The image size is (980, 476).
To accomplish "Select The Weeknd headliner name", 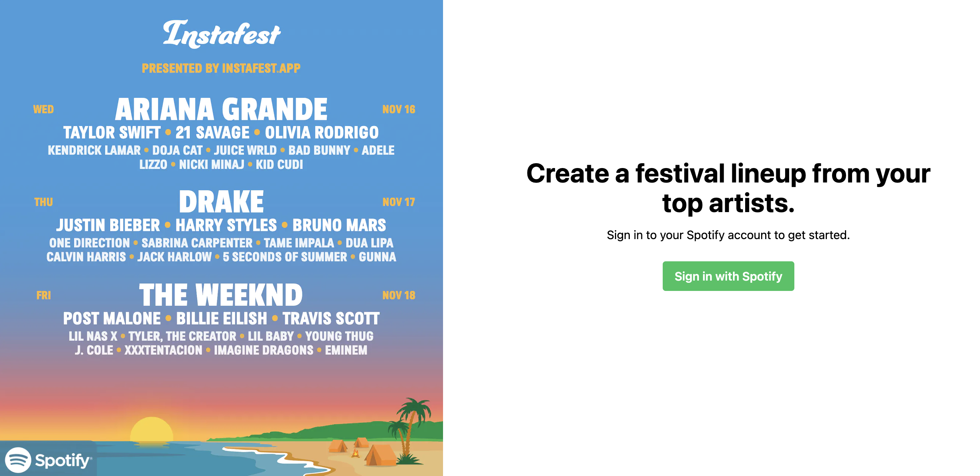I will (x=221, y=295).
